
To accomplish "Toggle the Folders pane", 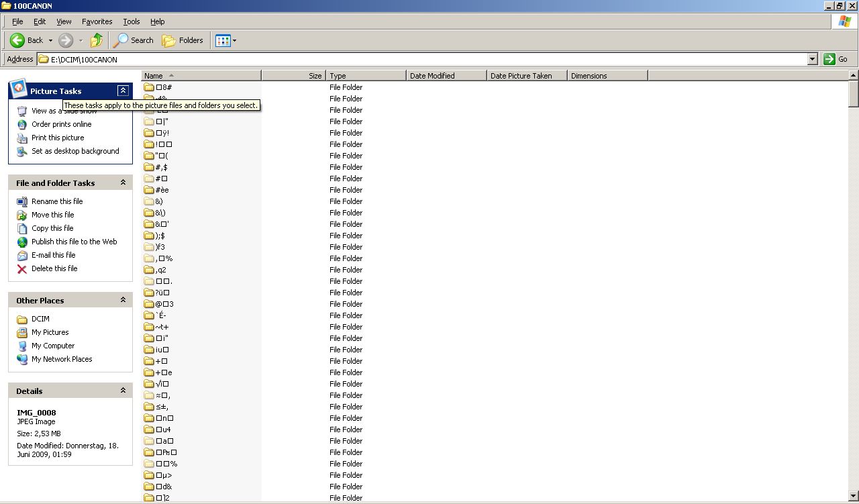I will [x=183, y=40].
